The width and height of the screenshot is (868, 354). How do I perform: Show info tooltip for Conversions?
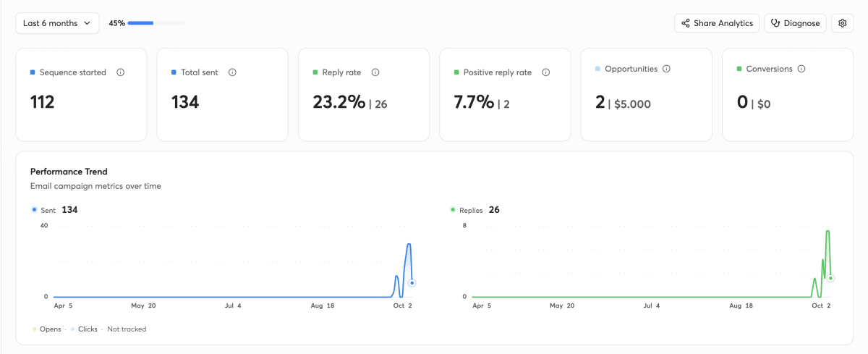coord(801,69)
